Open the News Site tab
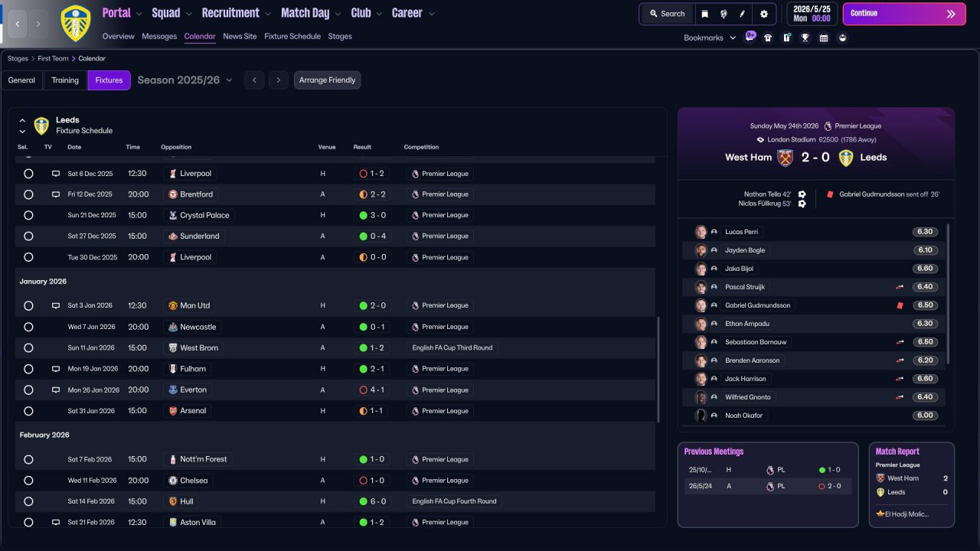980x551 pixels. coord(240,36)
